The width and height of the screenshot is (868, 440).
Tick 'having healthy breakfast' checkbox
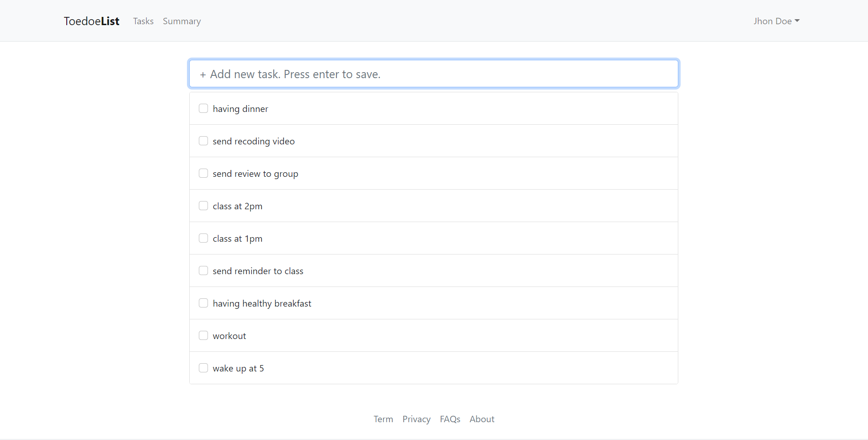pyautogui.click(x=203, y=303)
